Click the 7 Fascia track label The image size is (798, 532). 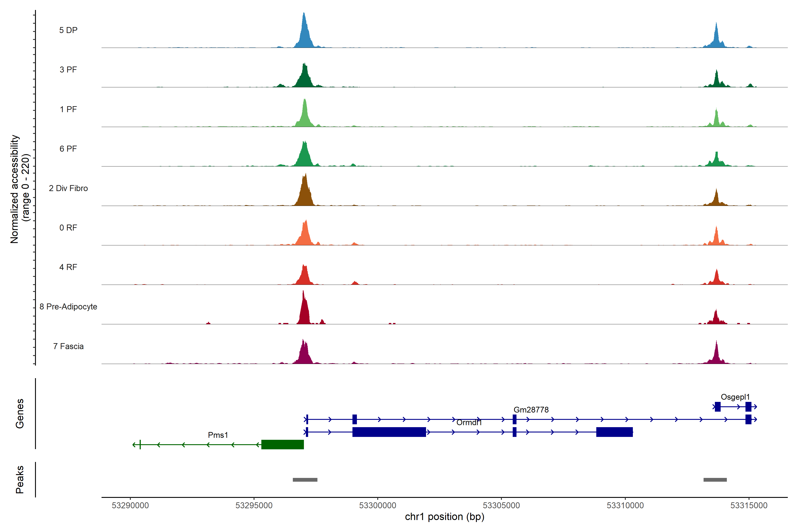pos(68,346)
